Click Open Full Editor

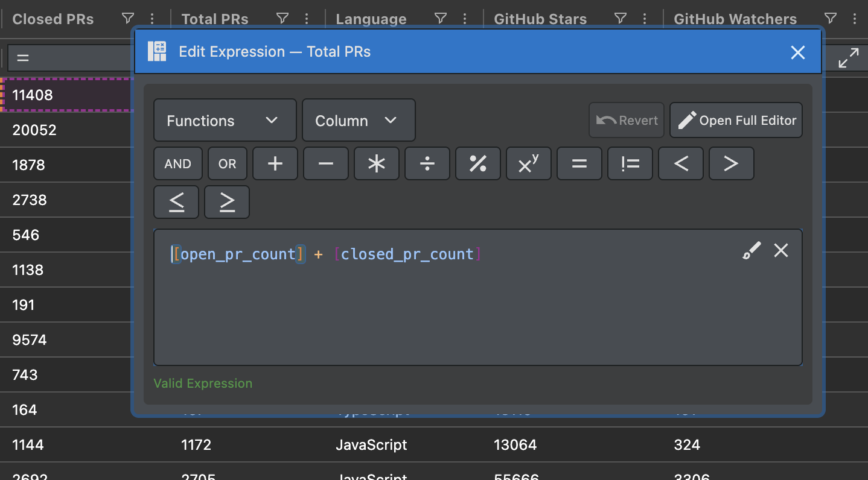(736, 120)
